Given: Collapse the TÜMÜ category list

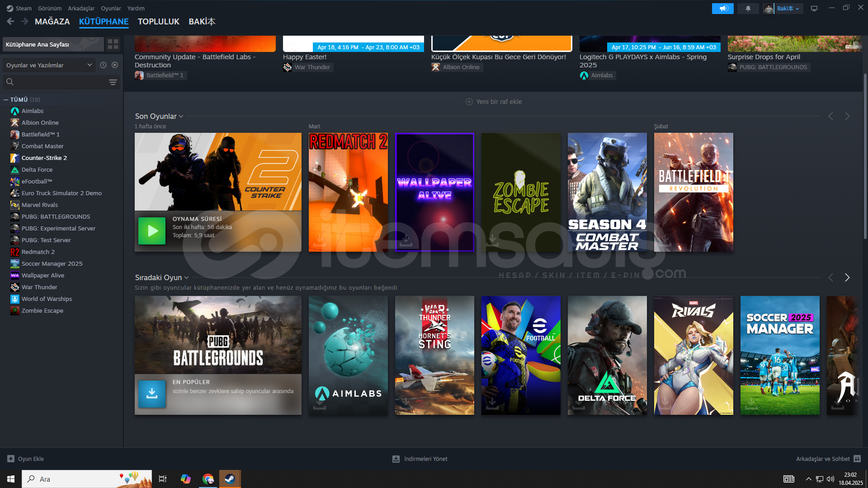Looking at the screenshot, I should point(6,99).
